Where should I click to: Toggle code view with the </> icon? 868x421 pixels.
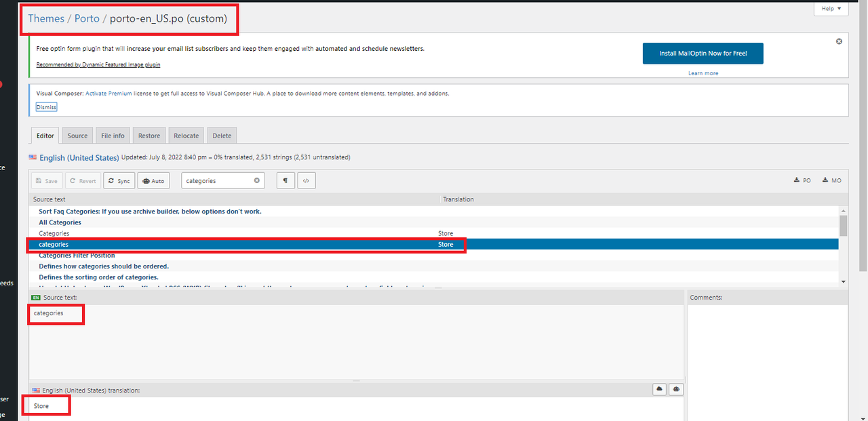point(307,181)
